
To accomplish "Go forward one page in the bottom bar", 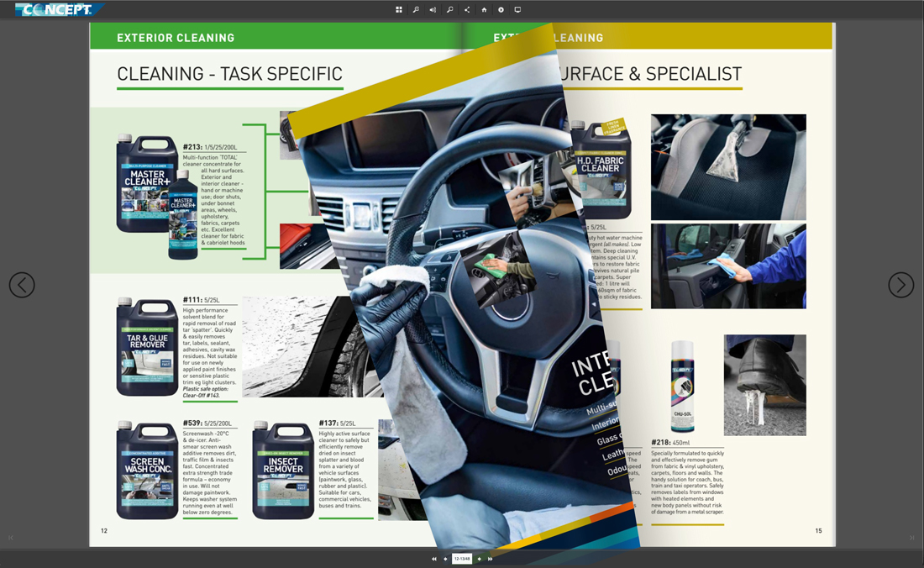I will pos(479,559).
